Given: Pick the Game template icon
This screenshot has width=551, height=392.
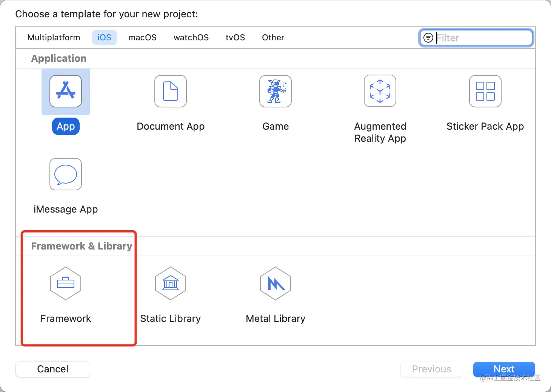Looking at the screenshot, I should click(x=275, y=91).
